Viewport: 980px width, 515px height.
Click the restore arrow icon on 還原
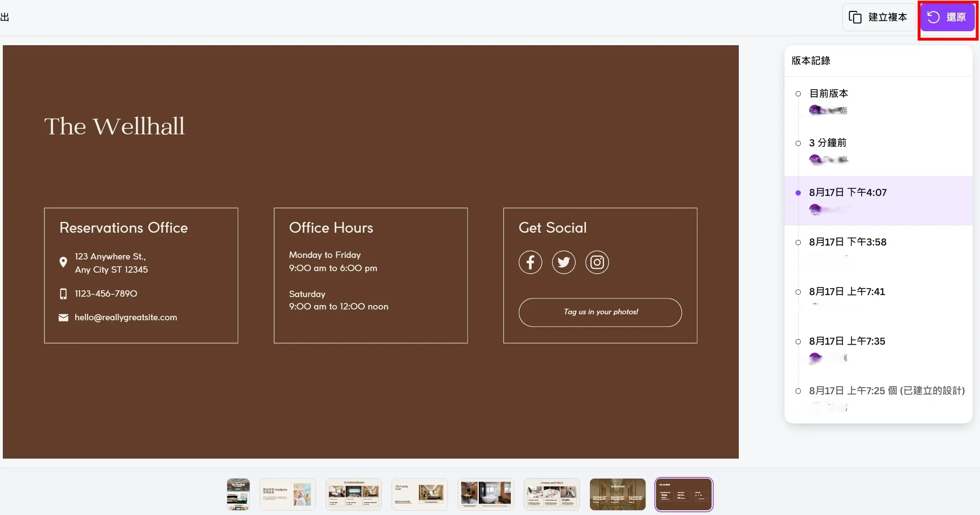coord(934,17)
